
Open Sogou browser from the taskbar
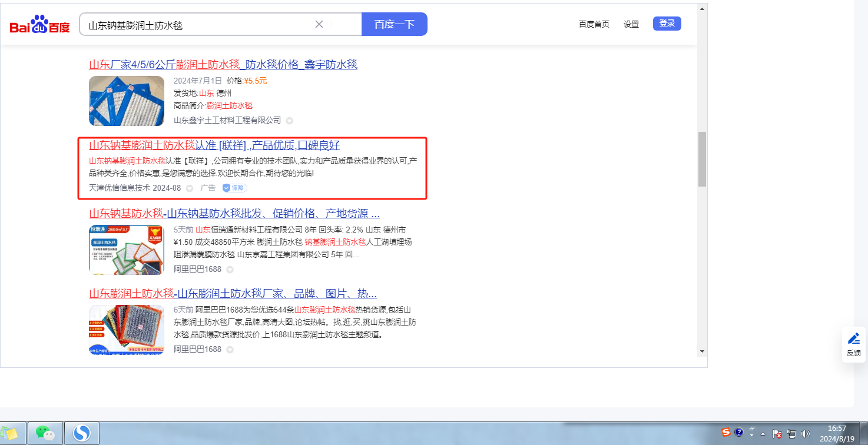[81, 433]
